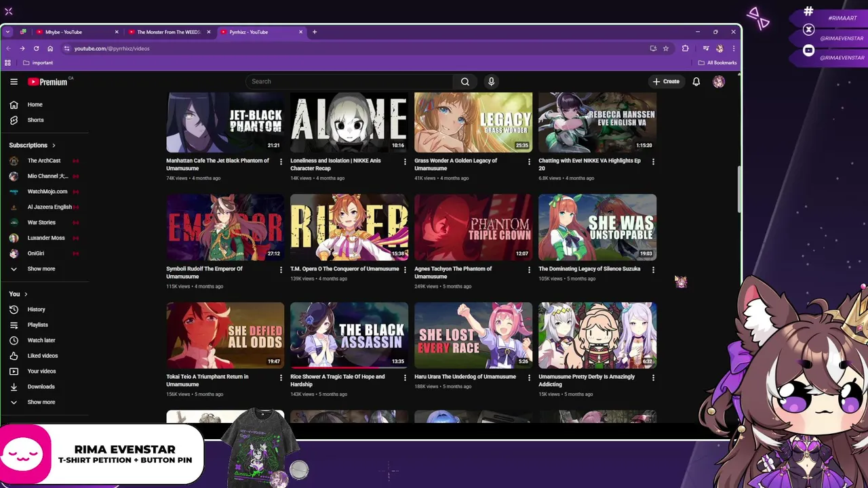Click the YouTube search input field
This screenshot has height=488, width=868.
[349, 81]
